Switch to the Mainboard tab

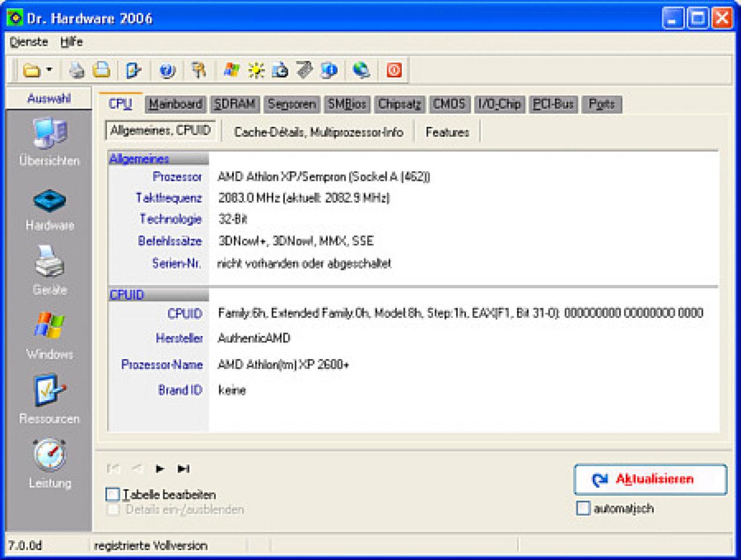click(175, 104)
